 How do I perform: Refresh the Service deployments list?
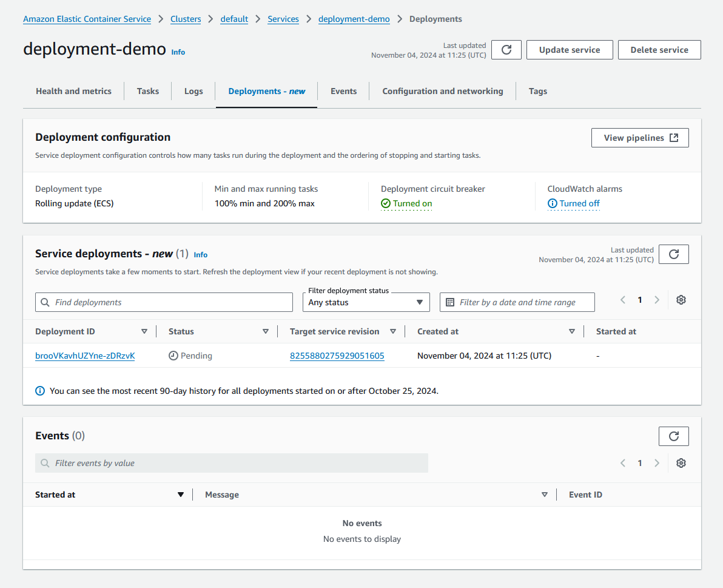673,254
